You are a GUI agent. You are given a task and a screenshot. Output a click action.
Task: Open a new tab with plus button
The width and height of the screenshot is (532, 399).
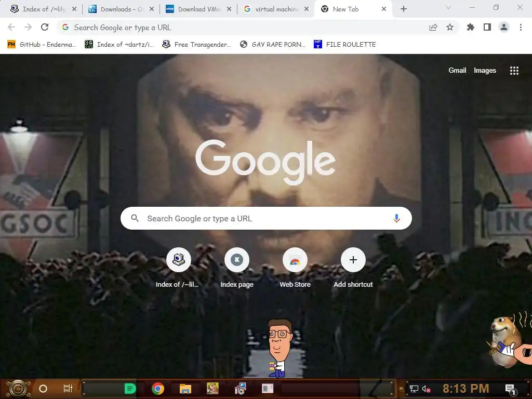pos(403,9)
